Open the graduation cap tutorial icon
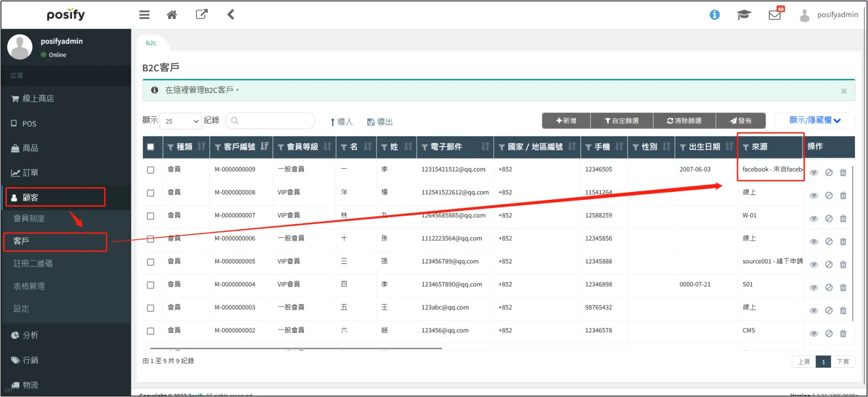Screen dimensions: 868x397 744,15
